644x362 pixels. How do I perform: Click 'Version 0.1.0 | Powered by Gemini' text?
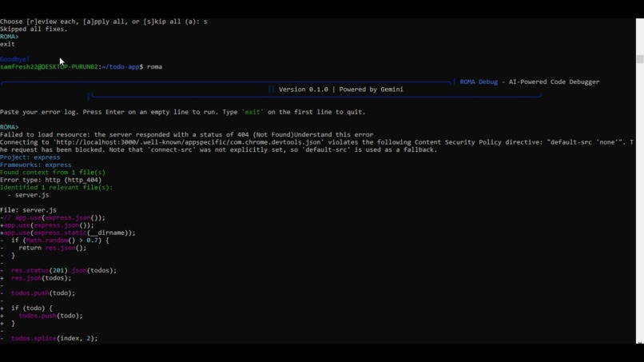[341, 90]
